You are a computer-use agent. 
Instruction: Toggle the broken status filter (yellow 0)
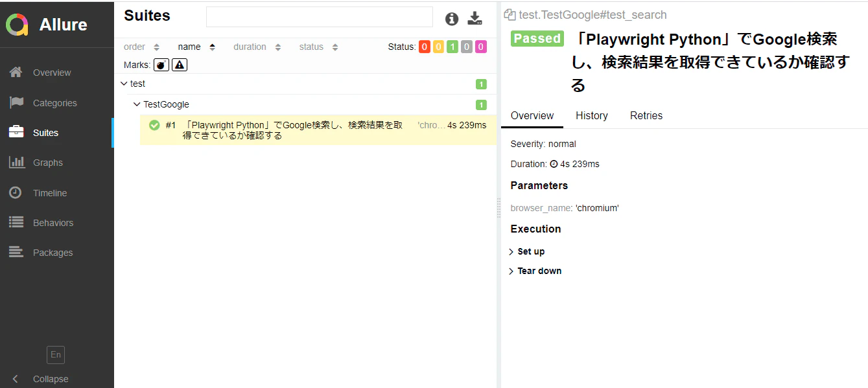click(x=438, y=47)
